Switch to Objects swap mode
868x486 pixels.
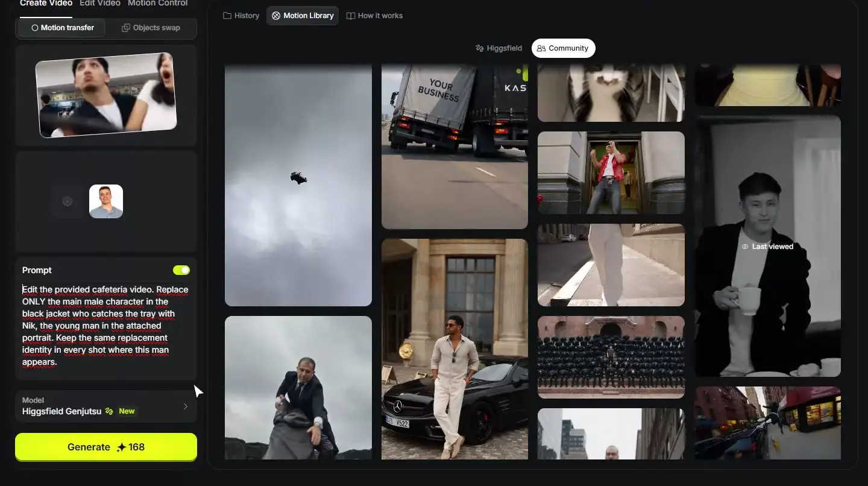pyautogui.click(x=151, y=28)
